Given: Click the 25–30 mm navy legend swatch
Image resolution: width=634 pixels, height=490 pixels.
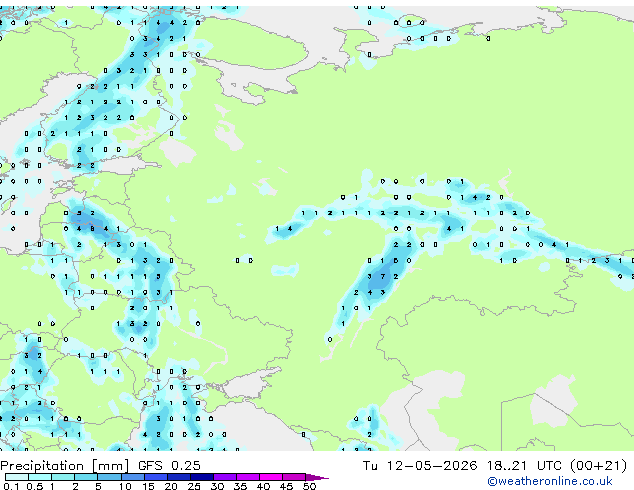Looking at the screenshot, I should point(202,477).
